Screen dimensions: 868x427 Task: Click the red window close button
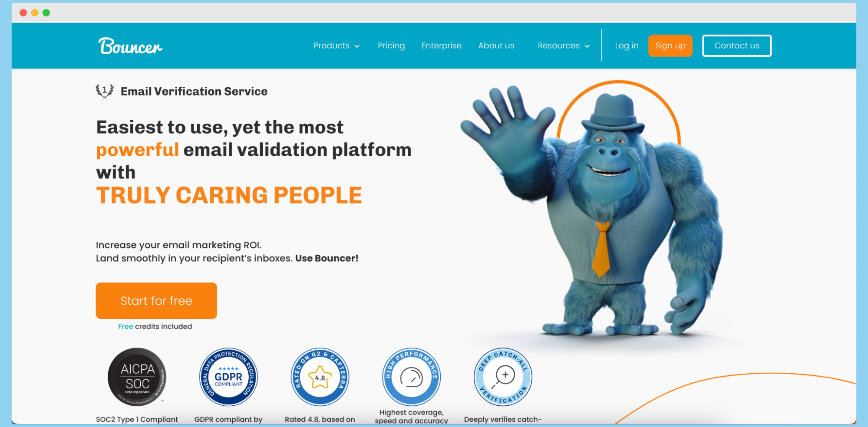click(x=23, y=13)
